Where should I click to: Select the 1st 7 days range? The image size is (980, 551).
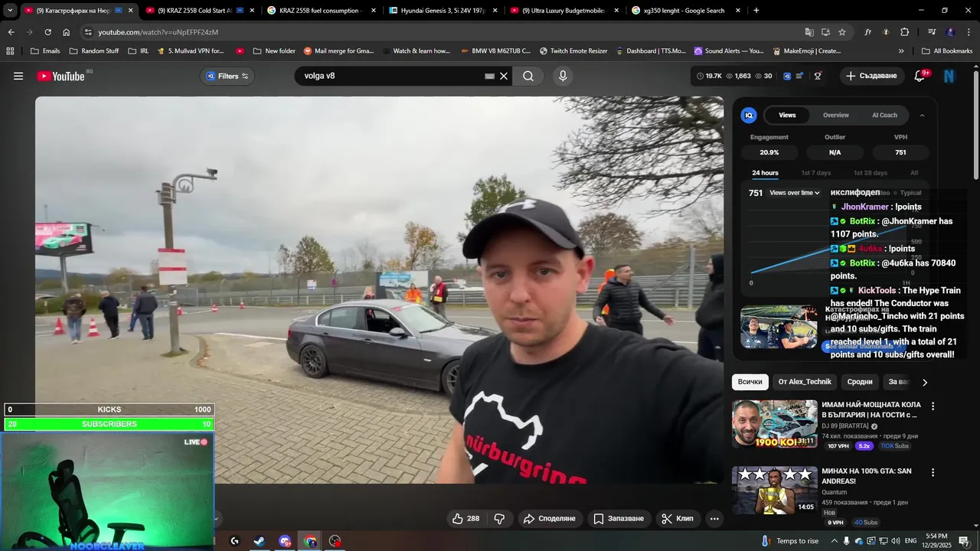tap(815, 173)
